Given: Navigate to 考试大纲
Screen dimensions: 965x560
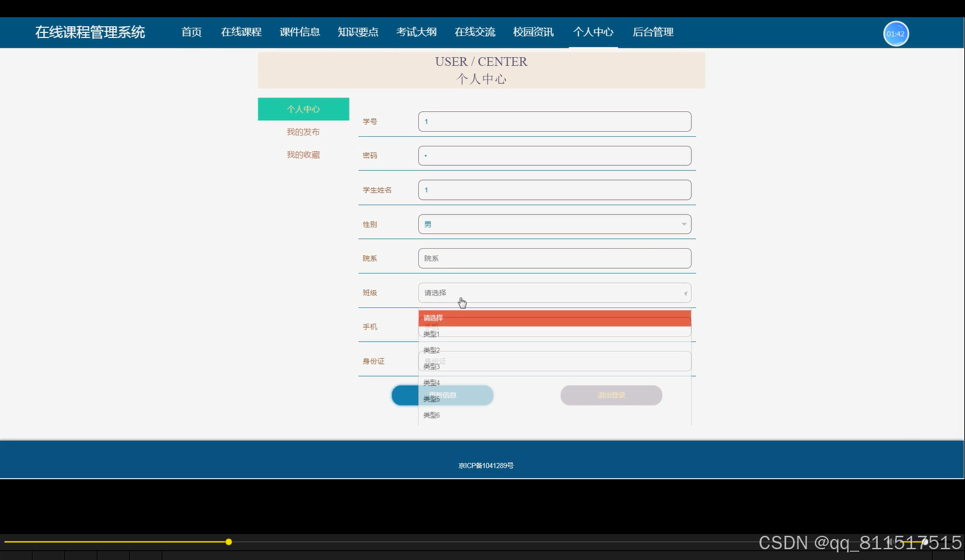Looking at the screenshot, I should tap(417, 32).
